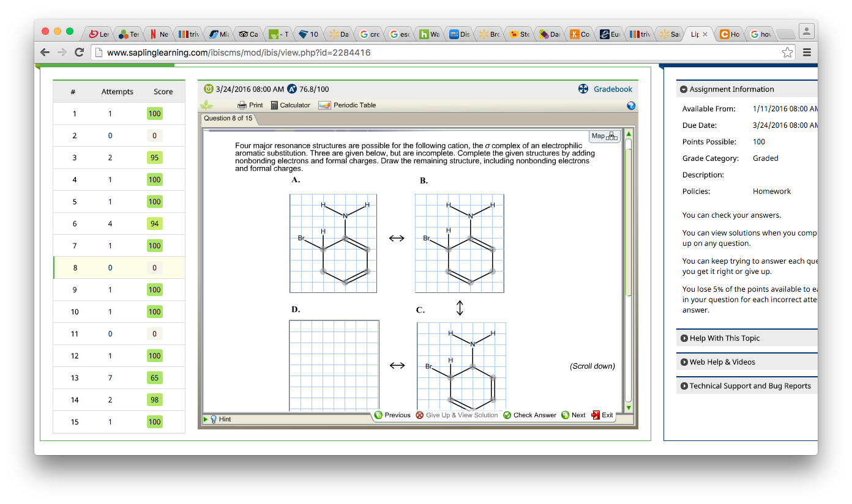Click the empty drawing grid D
Image resolution: width=852 pixels, height=504 pixels.
(334, 365)
